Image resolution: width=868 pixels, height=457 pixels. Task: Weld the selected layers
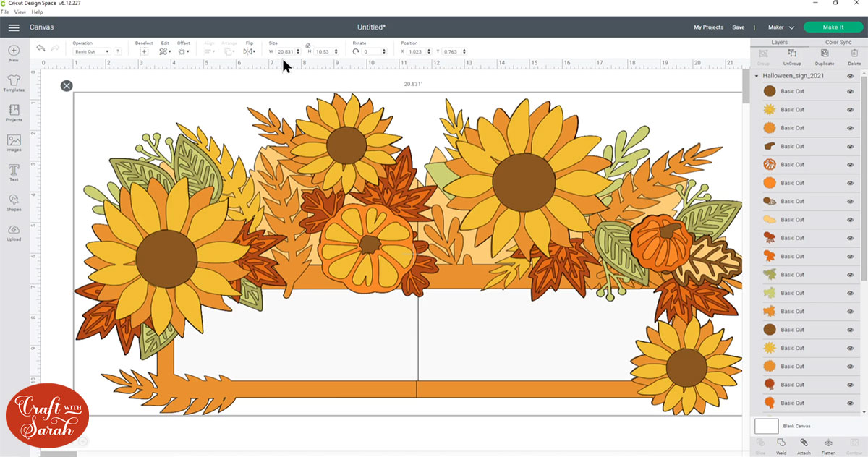pyautogui.click(x=781, y=444)
